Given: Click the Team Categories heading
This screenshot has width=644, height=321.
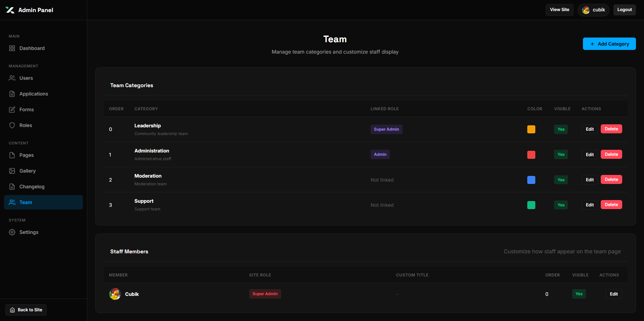Looking at the screenshot, I should [x=131, y=85].
